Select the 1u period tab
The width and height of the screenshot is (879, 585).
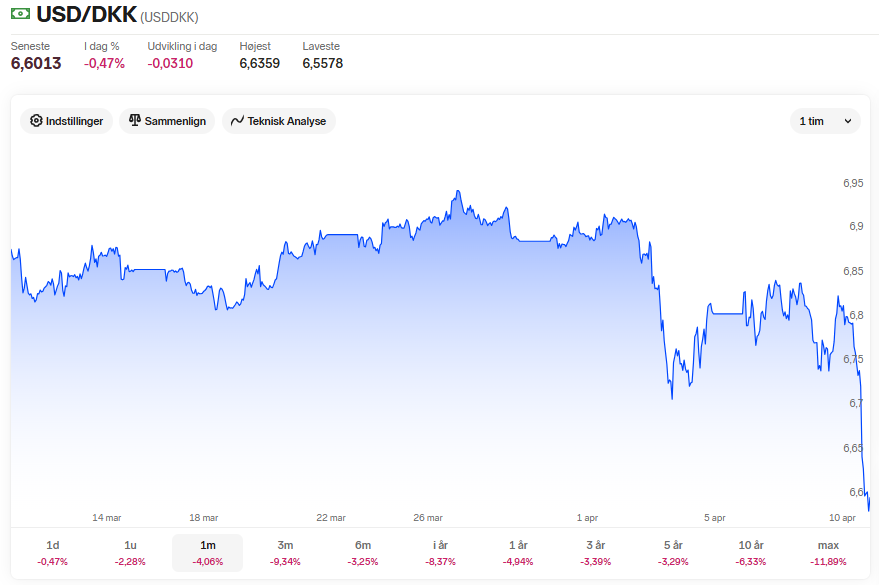(130, 552)
